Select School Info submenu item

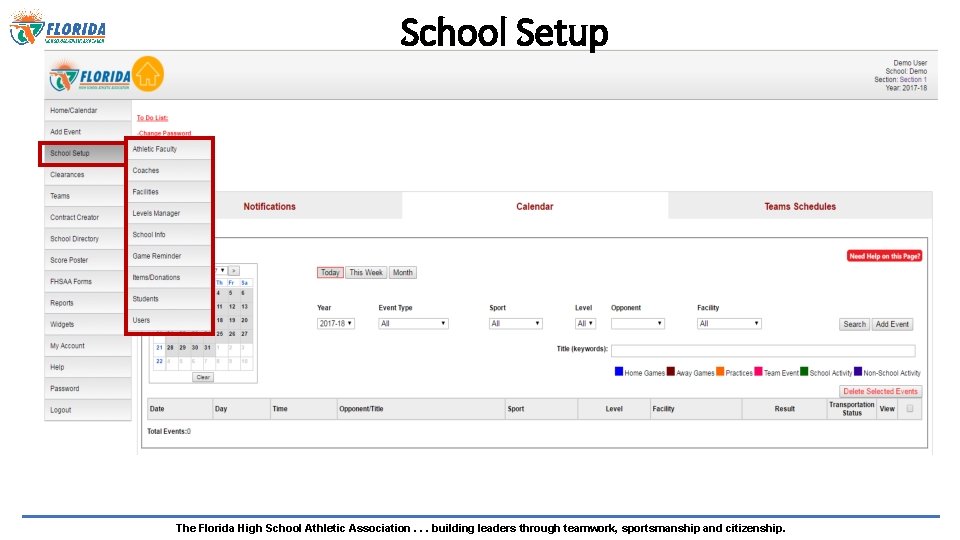(x=169, y=235)
